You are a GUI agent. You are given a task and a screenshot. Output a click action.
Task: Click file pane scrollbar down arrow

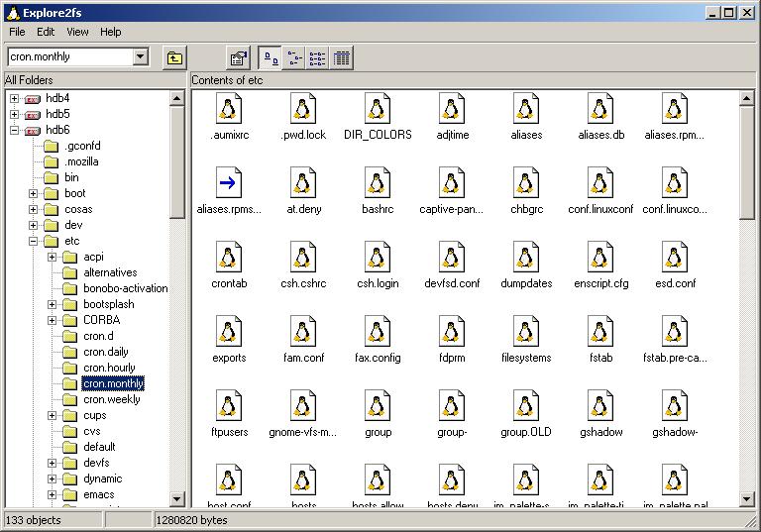point(746,498)
